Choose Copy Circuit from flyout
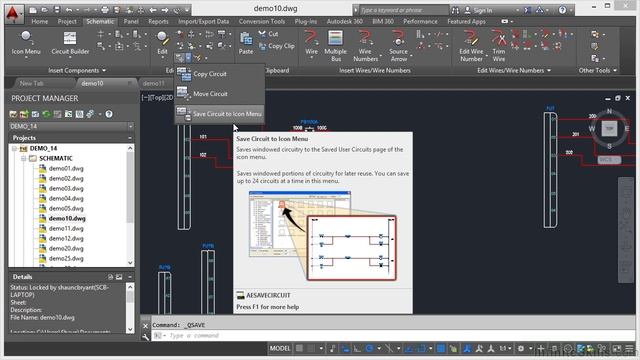The height and width of the screenshot is (360, 640). coord(220,74)
